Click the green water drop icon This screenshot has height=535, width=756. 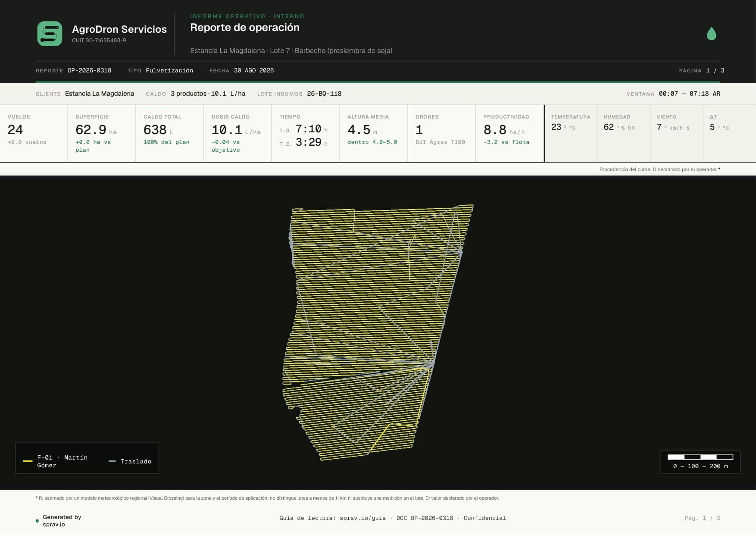711,34
